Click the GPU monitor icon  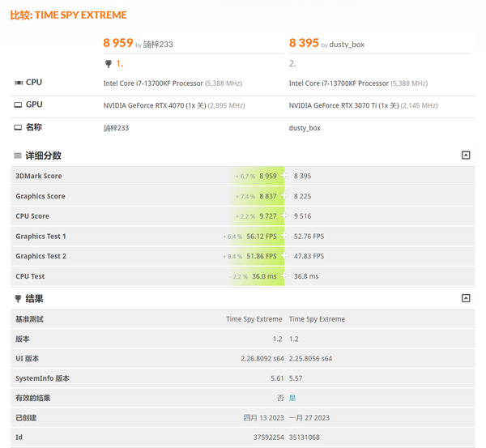point(18,105)
